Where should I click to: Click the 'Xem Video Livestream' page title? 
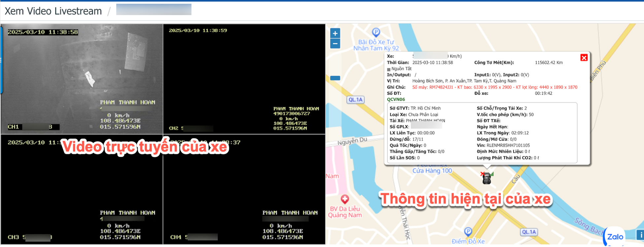(x=53, y=11)
